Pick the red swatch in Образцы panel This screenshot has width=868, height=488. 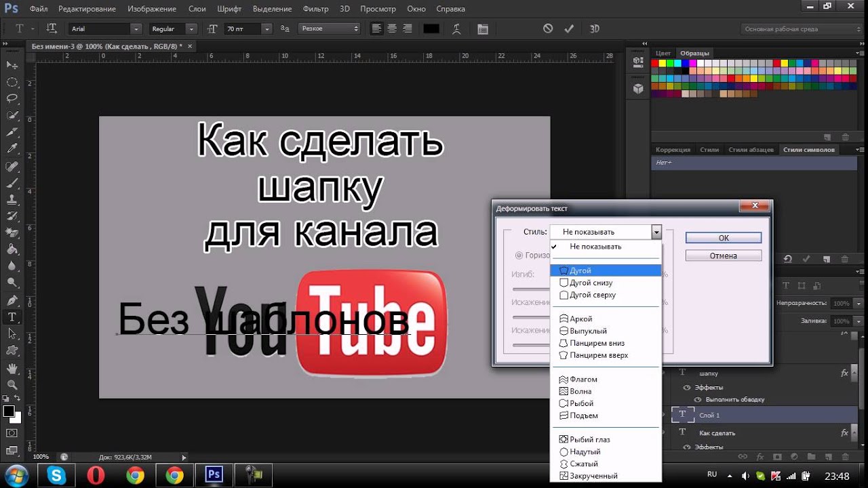coord(655,63)
